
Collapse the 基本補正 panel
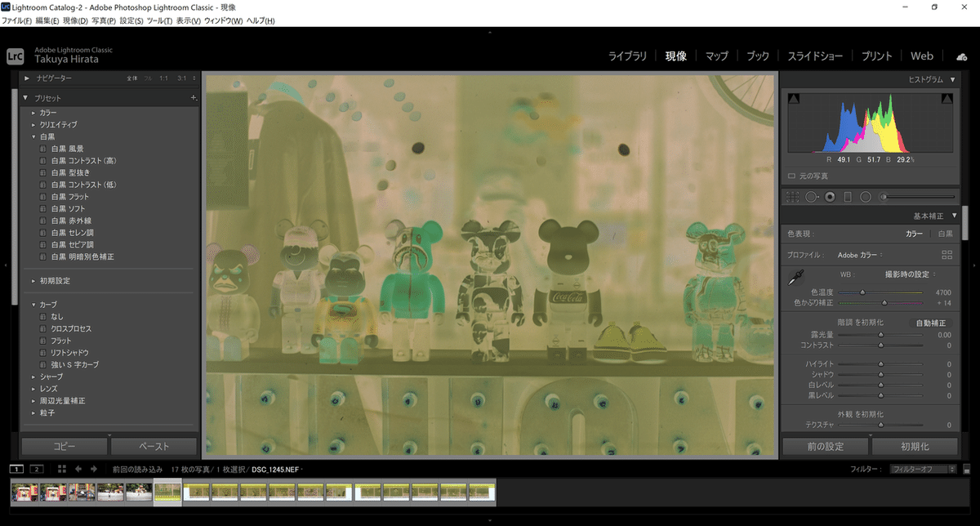pyautogui.click(x=953, y=216)
